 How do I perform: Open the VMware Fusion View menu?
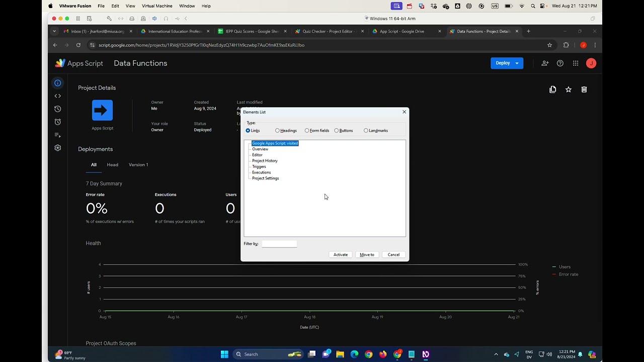click(130, 6)
